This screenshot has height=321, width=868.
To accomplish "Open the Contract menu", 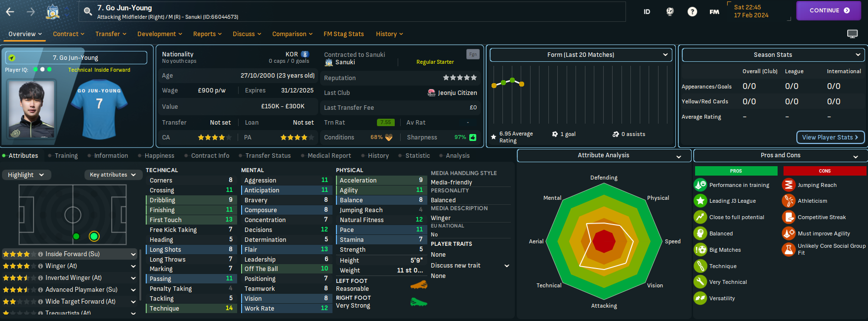I will tap(68, 34).
